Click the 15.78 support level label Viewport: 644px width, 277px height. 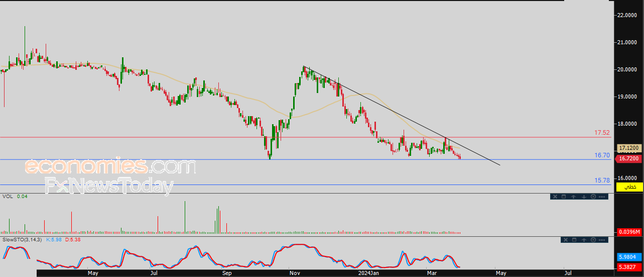coord(602,180)
